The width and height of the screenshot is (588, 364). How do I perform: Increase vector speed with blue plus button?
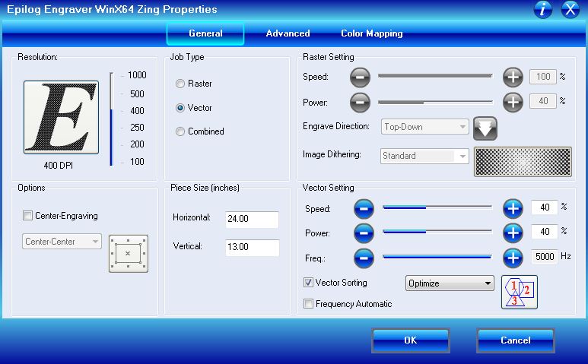513,209
